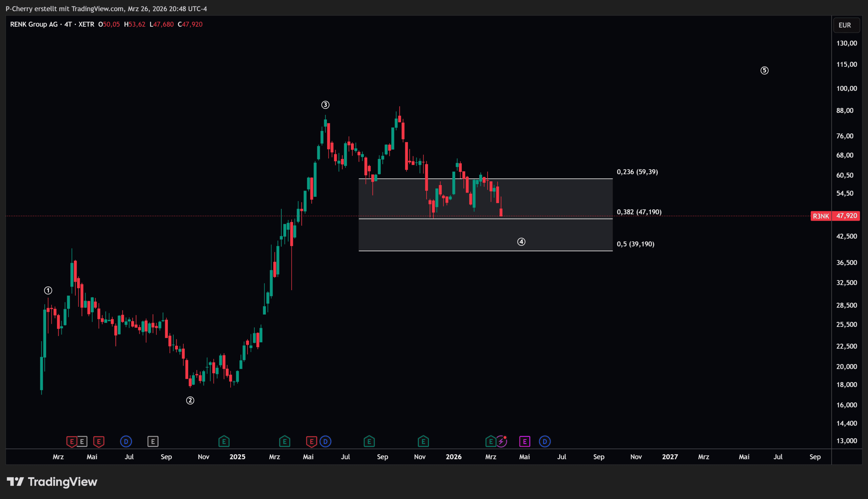868x499 pixels.
Task: Click the red E earnings icon beside 2025 blue D
Action: point(311,441)
